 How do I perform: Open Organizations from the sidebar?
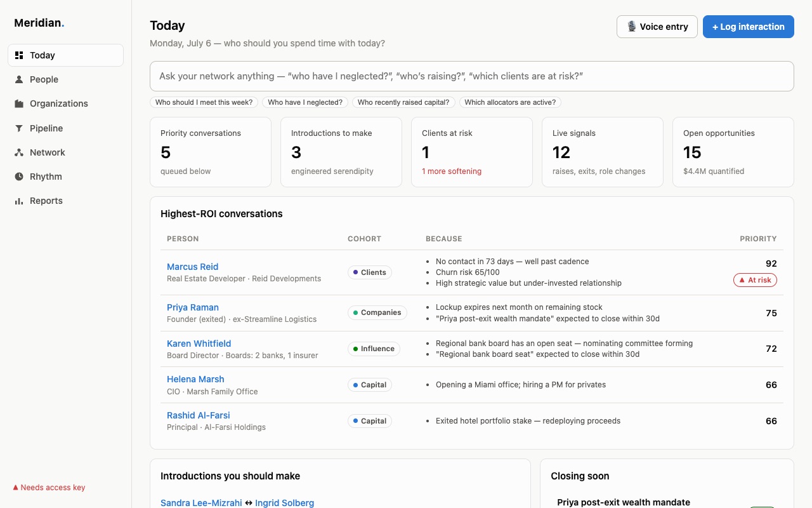65,104
